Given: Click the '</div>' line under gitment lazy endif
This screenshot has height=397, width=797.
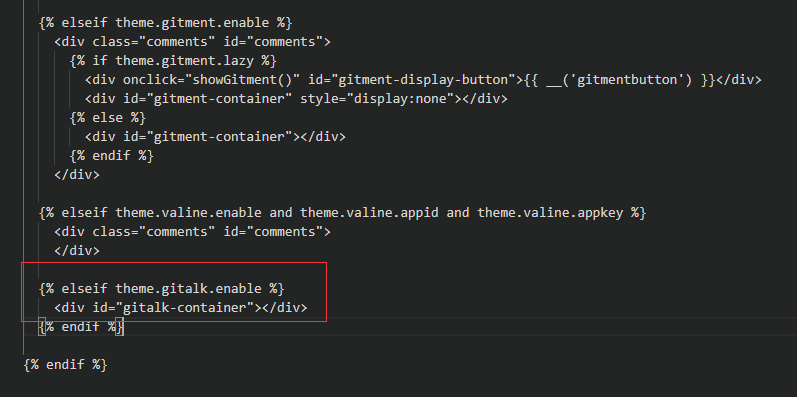Looking at the screenshot, I should tap(77, 175).
